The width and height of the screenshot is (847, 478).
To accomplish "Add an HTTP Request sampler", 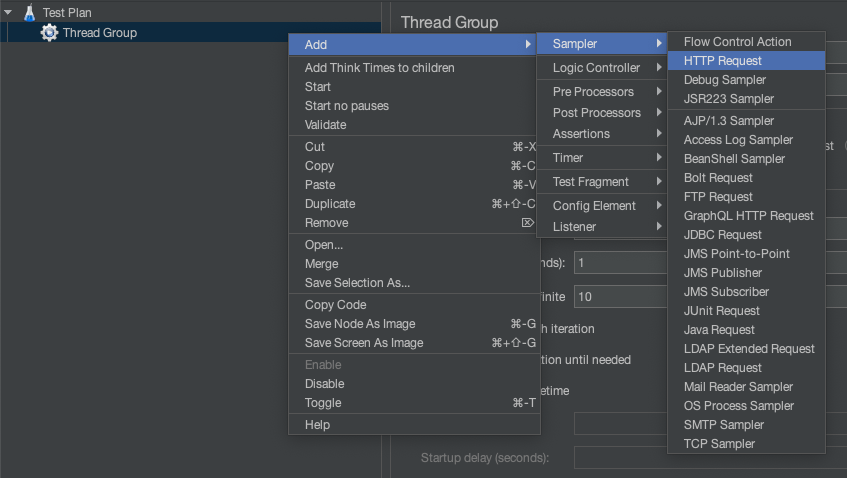I will click(x=747, y=60).
